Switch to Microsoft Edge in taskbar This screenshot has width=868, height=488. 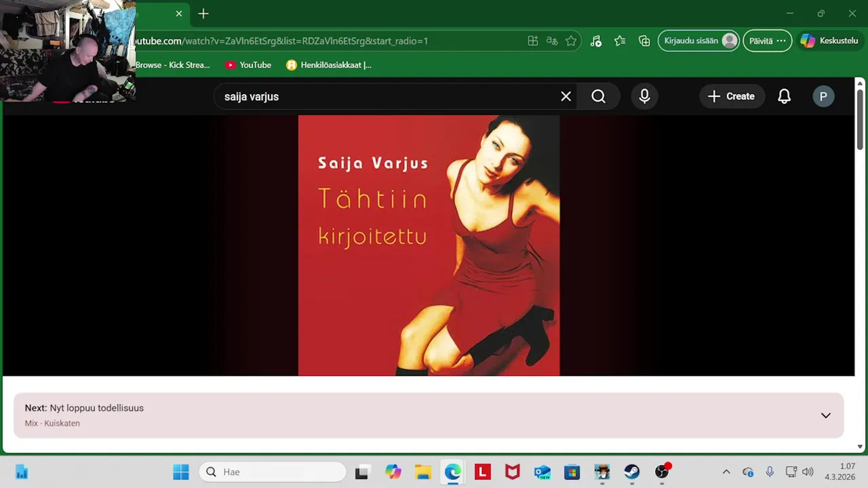452,472
